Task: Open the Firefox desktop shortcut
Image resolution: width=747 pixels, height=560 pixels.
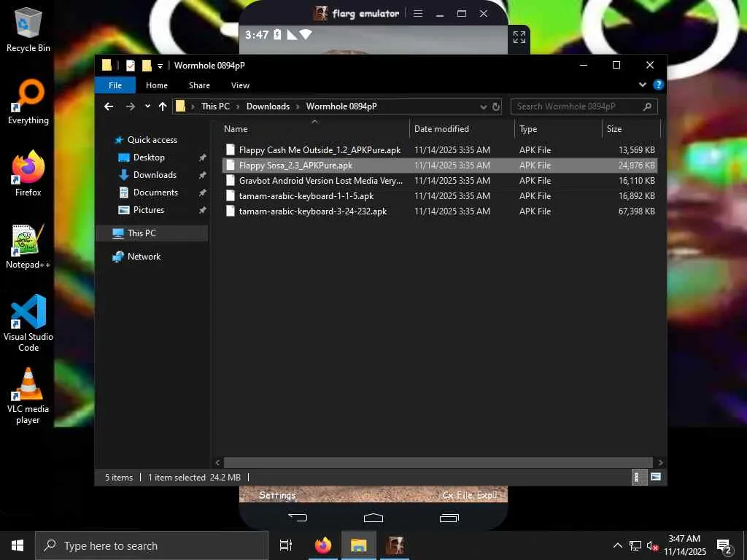Action: (28, 174)
